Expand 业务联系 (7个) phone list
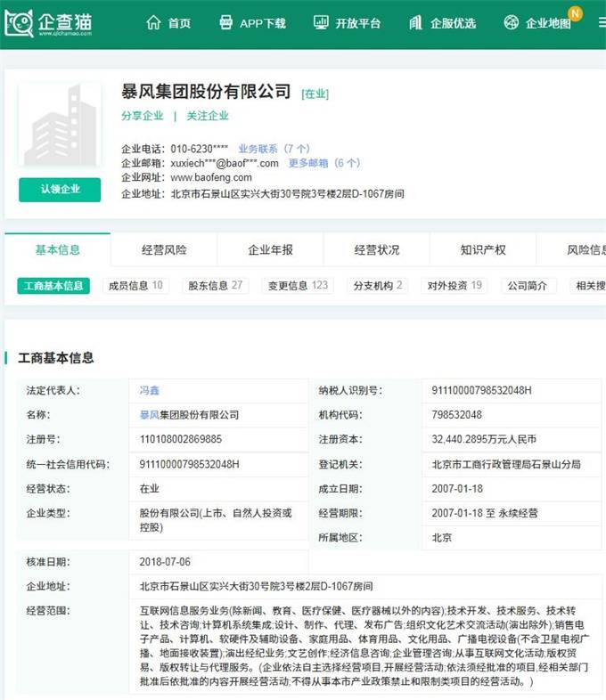Viewport: 606px width, 700px height. click(274, 149)
